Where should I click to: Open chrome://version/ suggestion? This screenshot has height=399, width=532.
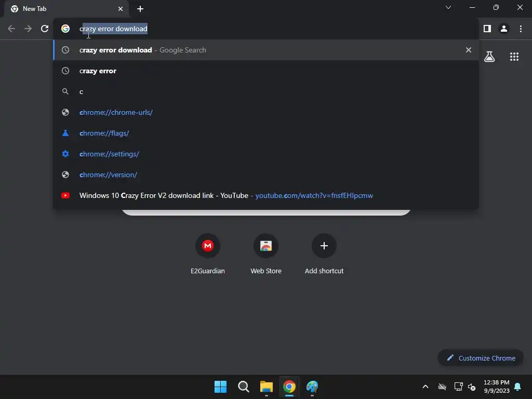pyautogui.click(x=266, y=175)
